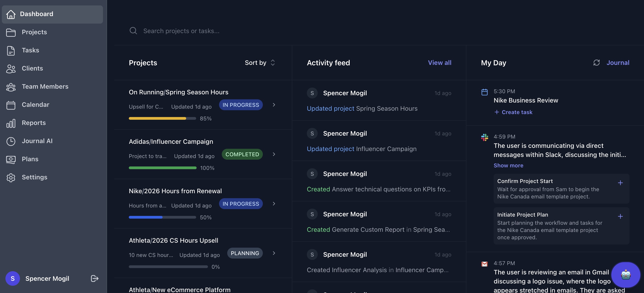644x293 pixels.
Task: Go to Team Members in the sidebar
Action: pos(45,86)
